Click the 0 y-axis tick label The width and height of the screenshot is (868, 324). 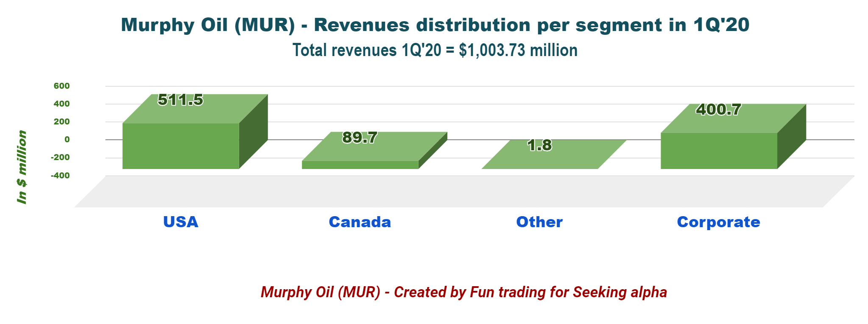click(67, 140)
